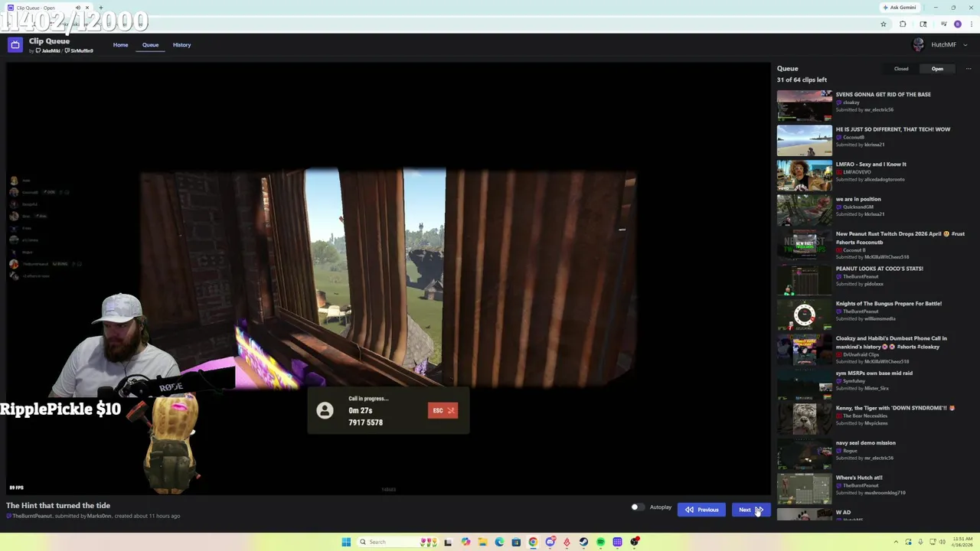The width and height of the screenshot is (980, 551).
Task: Click the 31 of 64 clips left text
Action: [802, 80]
